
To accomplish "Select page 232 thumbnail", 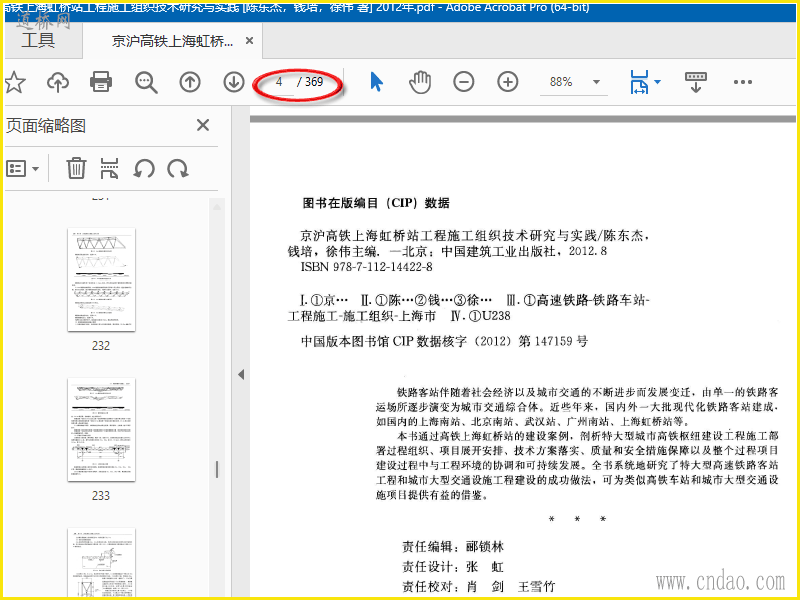I will tap(102, 280).
